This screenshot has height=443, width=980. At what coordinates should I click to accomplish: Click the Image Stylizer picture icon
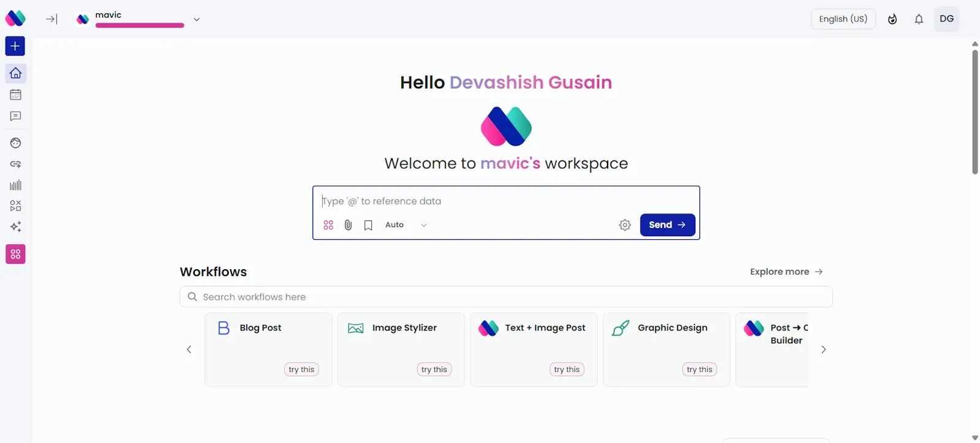click(x=356, y=328)
